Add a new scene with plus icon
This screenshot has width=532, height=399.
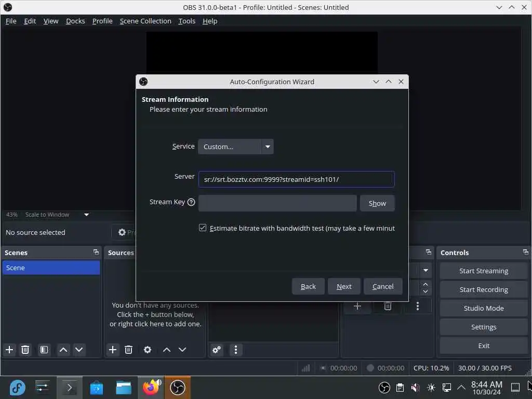pos(9,350)
